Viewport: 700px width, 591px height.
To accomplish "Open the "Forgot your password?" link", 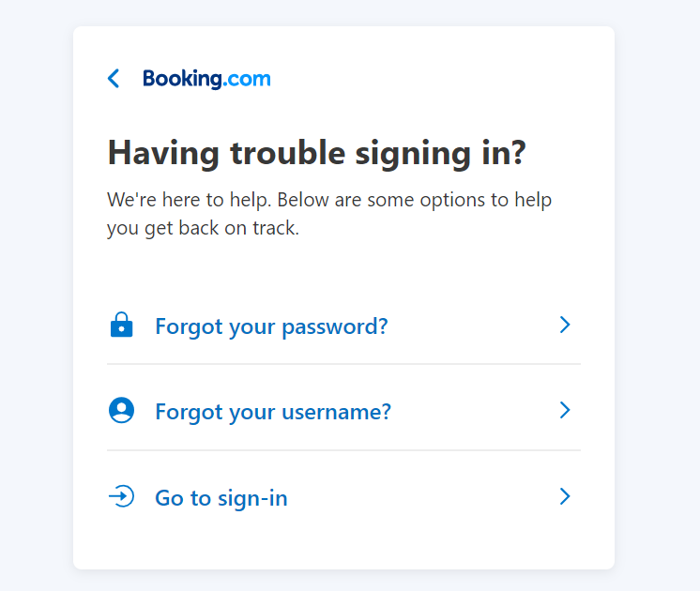I will (x=271, y=326).
